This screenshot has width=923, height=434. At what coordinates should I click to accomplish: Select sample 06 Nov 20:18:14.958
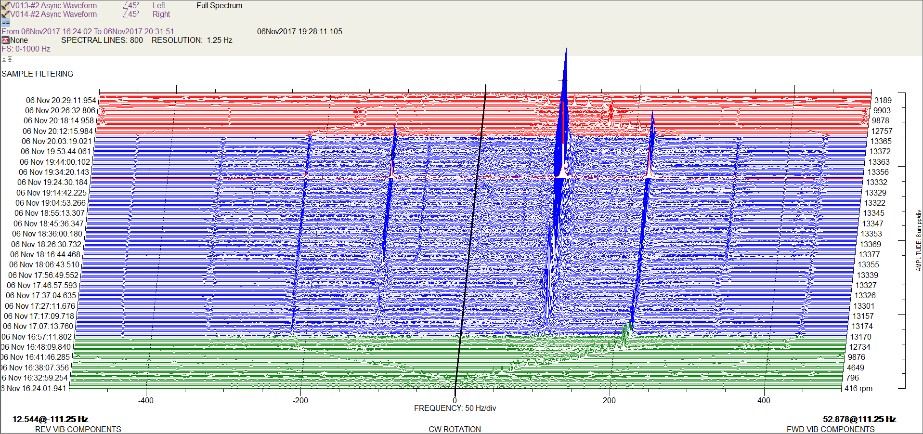click(59, 120)
